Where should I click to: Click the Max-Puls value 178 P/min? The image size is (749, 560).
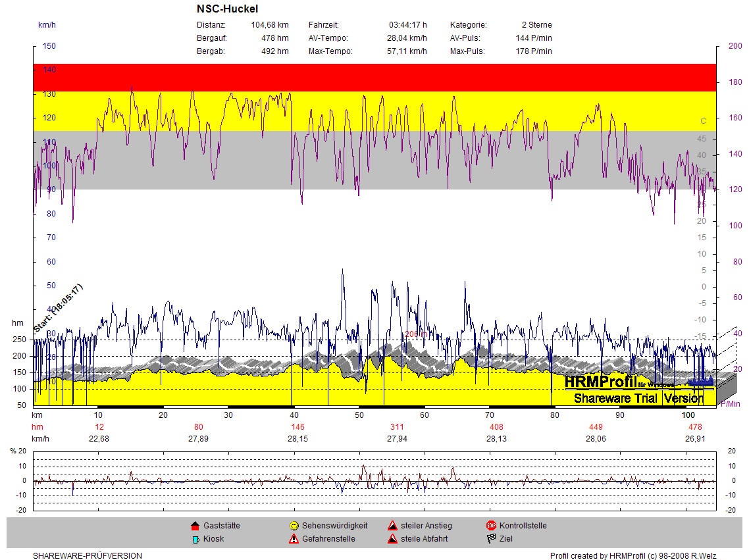pyautogui.click(x=534, y=51)
